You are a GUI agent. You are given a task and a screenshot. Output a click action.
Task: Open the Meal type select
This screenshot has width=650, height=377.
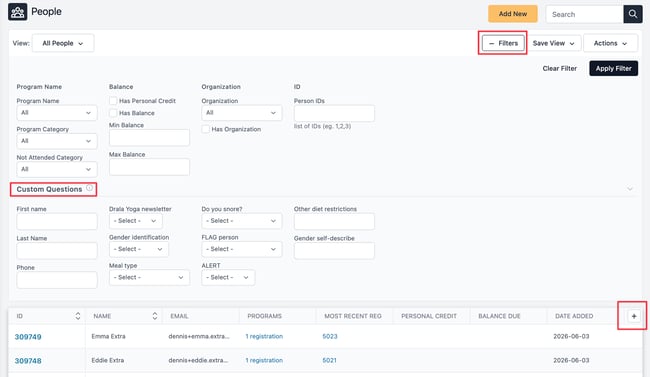[149, 277]
